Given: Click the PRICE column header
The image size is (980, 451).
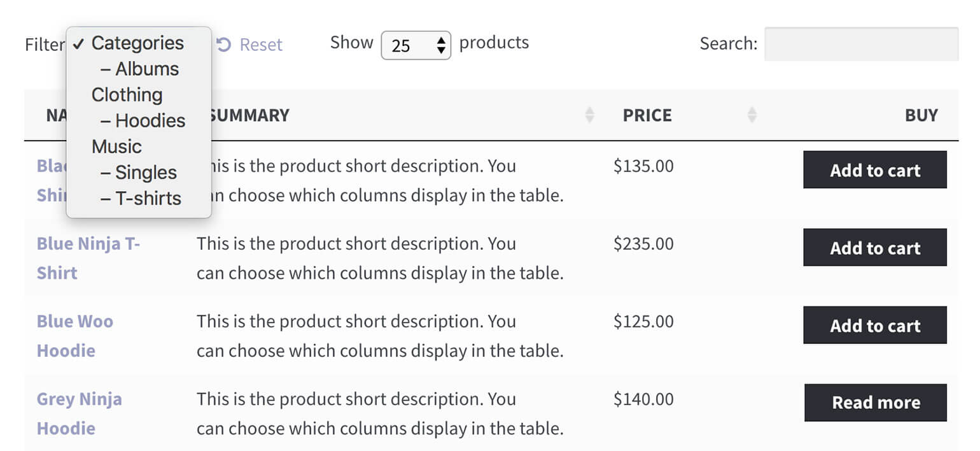Looking at the screenshot, I should pos(647,115).
